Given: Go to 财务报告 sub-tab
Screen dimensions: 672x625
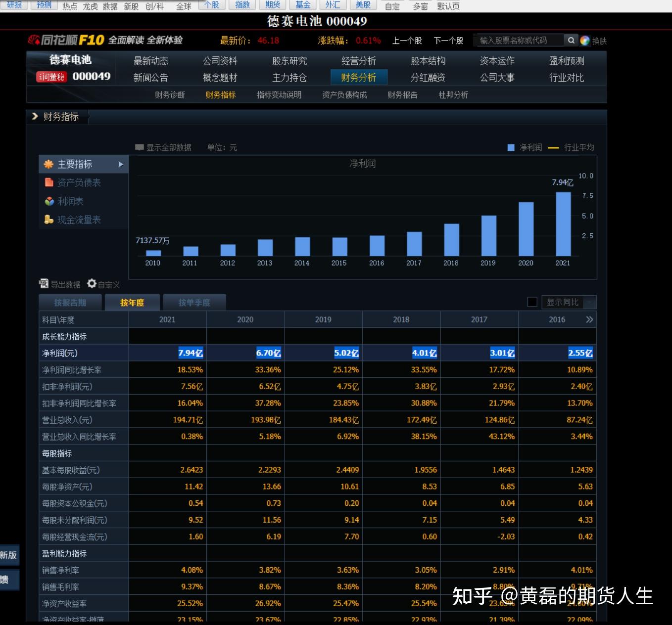Looking at the screenshot, I should click(402, 94).
